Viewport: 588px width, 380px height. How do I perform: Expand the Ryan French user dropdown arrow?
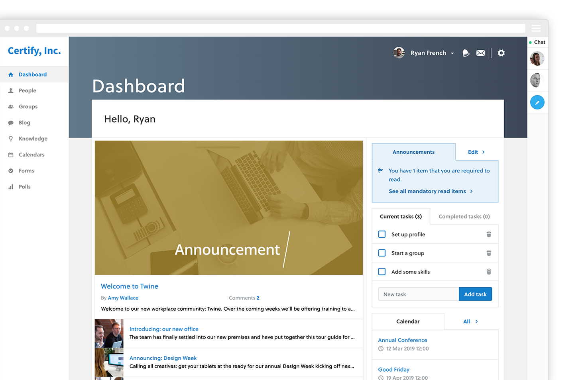coord(452,53)
